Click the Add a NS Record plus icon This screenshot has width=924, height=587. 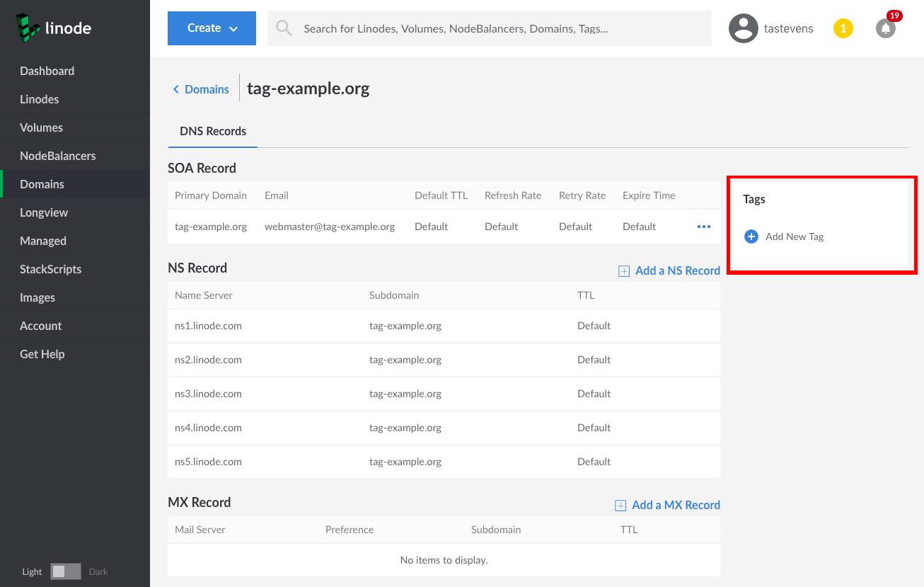coord(623,270)
